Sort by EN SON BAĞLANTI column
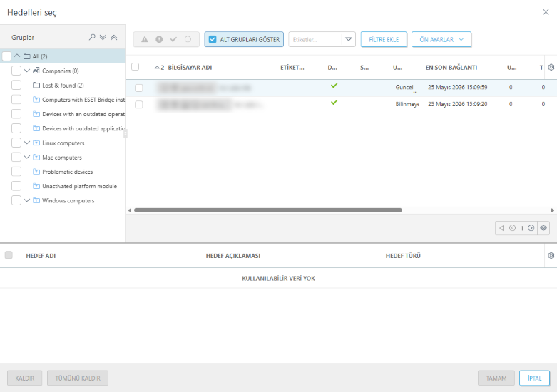557x392 pixels. tap(451, 68)
